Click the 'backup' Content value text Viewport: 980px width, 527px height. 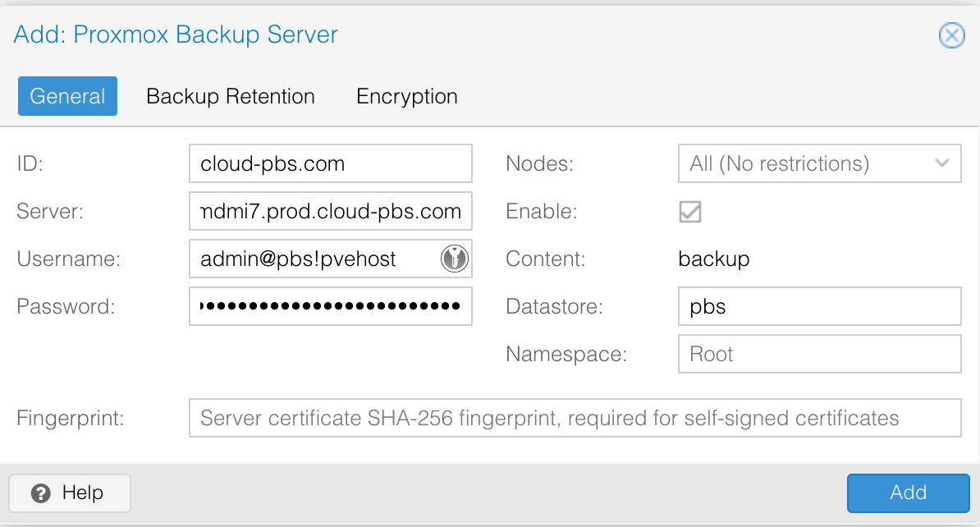(x=714, y=259)
